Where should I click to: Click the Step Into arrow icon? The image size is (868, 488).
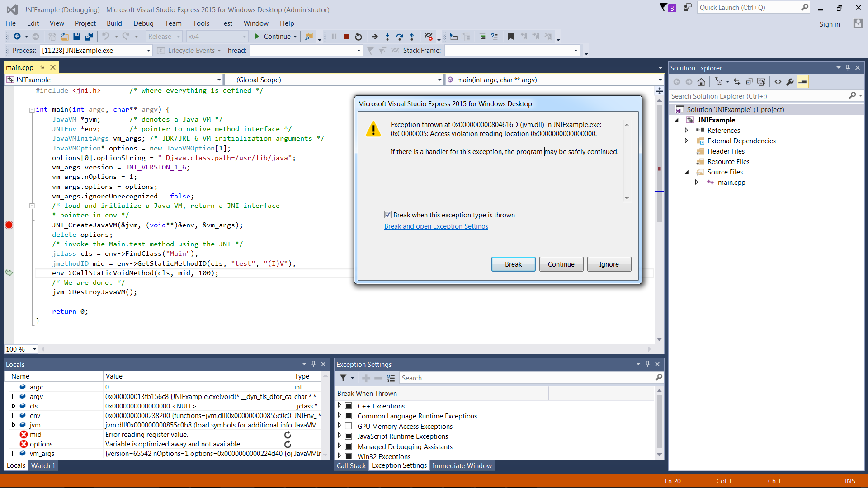coord(387,37)
